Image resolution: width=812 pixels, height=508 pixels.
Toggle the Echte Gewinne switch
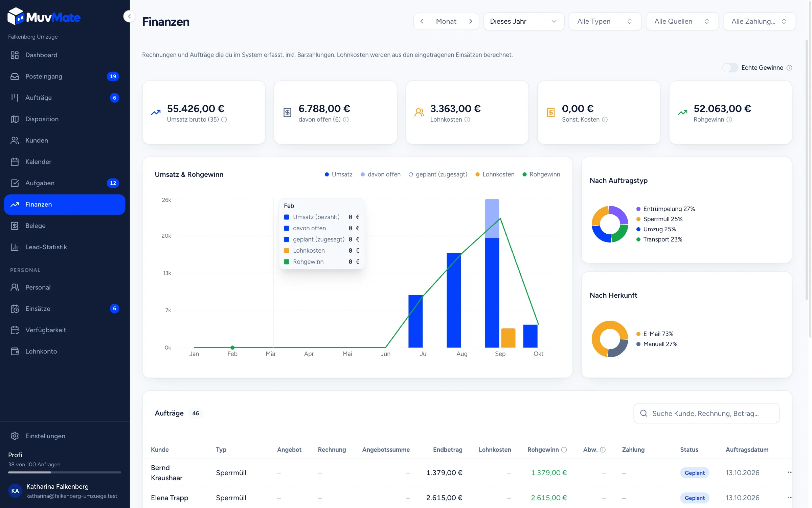[730, 68]
